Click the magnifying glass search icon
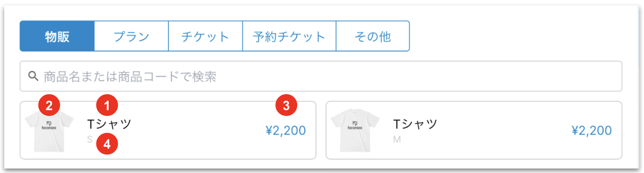The height and width of the screenshot is (173, 644). [33, 76]
